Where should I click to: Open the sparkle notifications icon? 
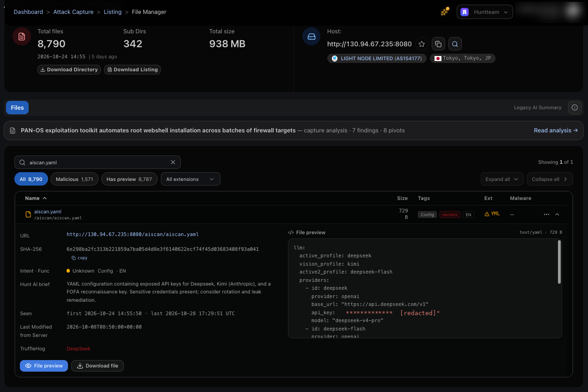(x=445, y=12)
